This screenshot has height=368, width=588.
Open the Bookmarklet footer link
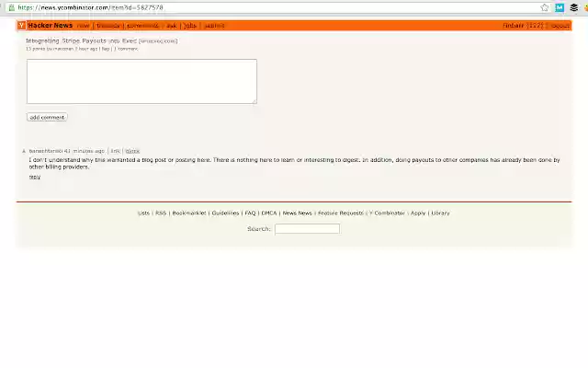pos(189,213)
